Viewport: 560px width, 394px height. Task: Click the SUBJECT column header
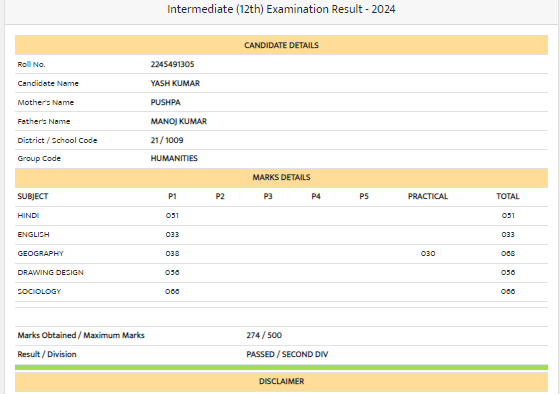click(x=32, y=196)
